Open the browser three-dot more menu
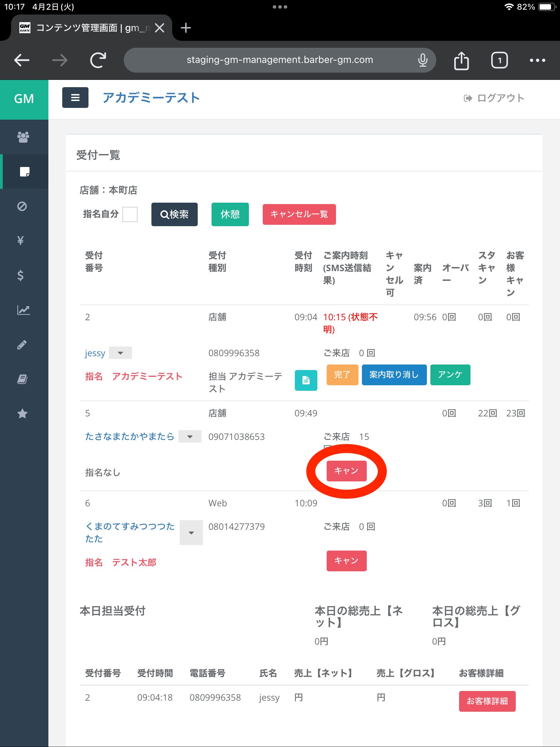The image size is (560, 747). pyautogui.click(x=537, y=61)
